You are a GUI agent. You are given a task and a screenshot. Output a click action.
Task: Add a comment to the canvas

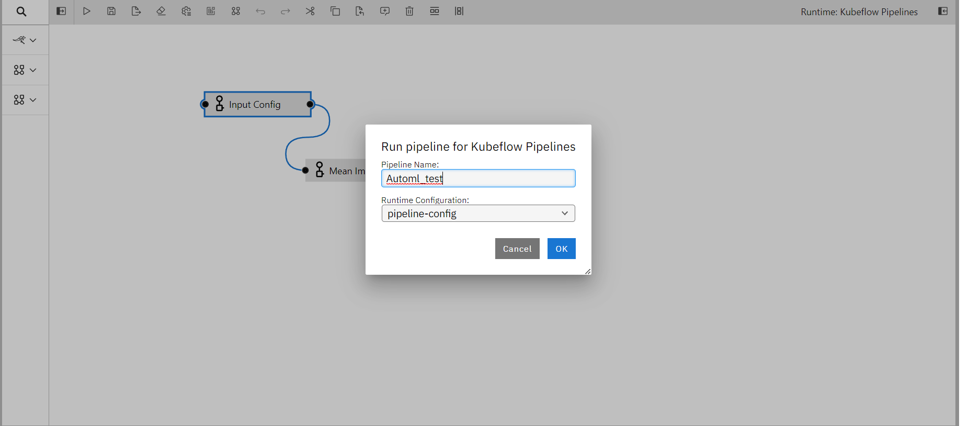point(385,11)
